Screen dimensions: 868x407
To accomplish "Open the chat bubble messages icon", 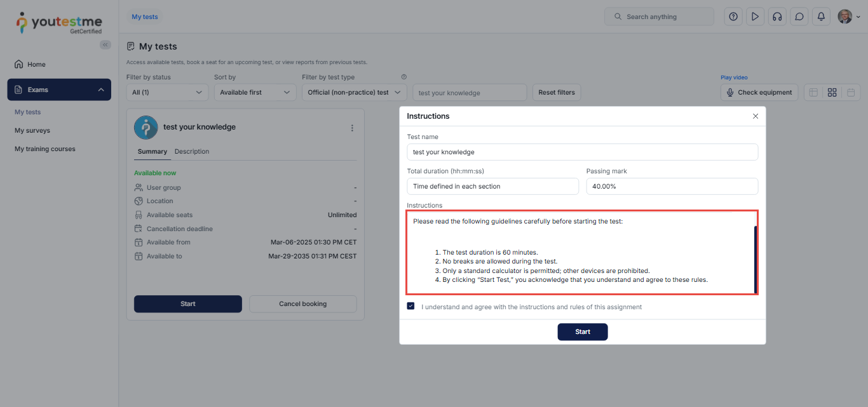I will (799, 17).
